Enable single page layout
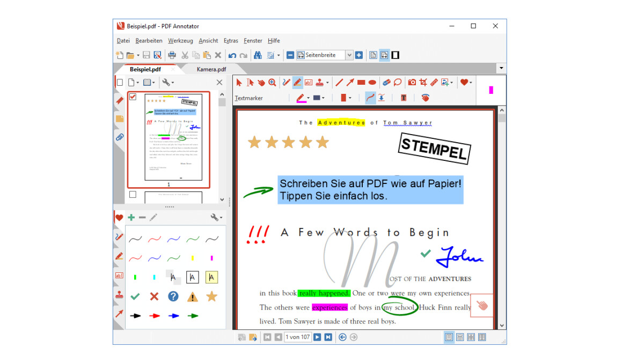Screen dimensions: 644x362 pos(449,337)
